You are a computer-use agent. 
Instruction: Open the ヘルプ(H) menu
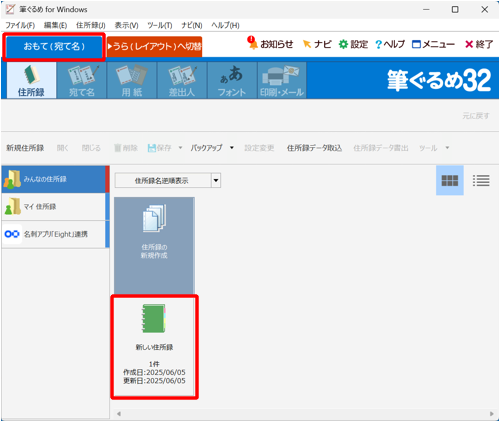[225, 25]
